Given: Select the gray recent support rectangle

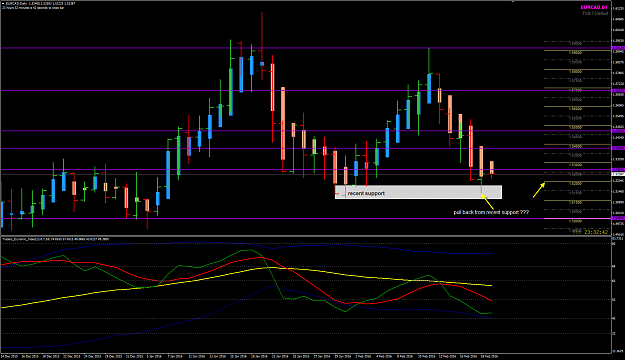Looking at the screenshot, I should tap(418, 192).
